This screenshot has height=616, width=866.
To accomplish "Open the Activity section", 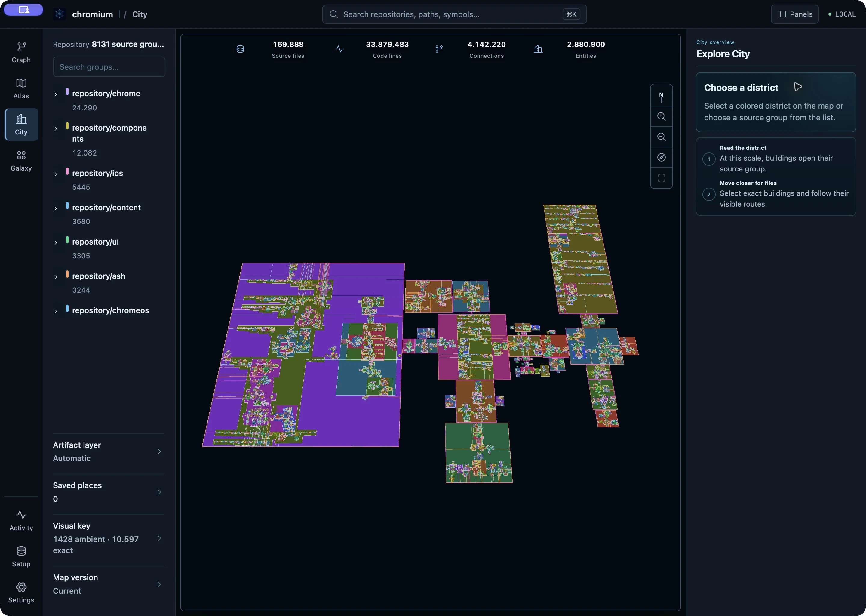I will pos(21,520).
